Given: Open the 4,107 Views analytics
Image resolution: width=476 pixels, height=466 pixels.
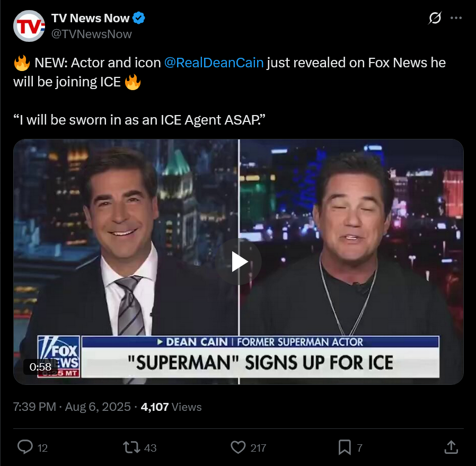Looking at the screenshot, I should [x=171, y=407].
